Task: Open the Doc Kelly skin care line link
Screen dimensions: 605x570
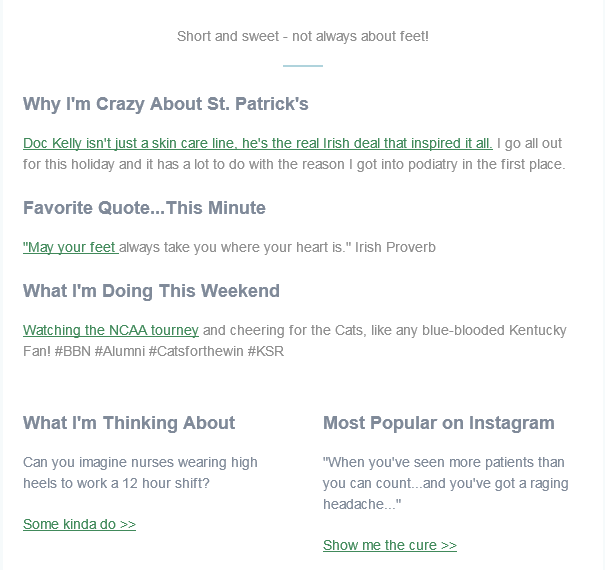Action: coord(258,143)
